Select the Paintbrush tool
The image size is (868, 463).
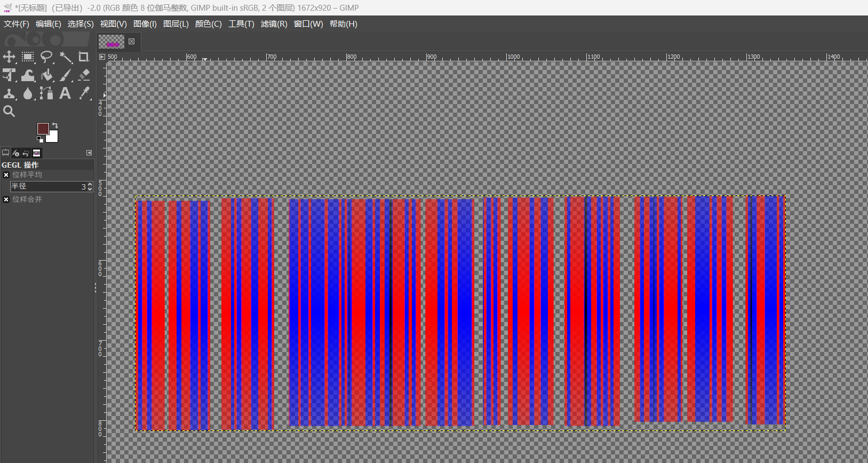(65, 75)
